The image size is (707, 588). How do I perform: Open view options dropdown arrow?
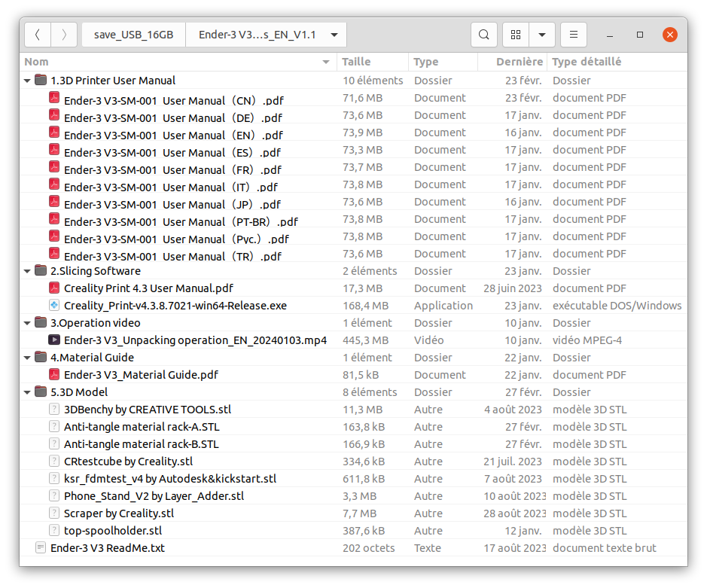[542, 35]
